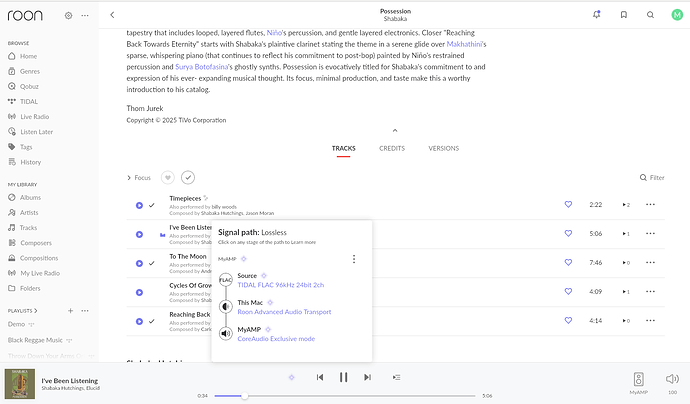Viewport: 690px width, 404px height.
Task: Go back with the left chevron
Action: pos(112,15)
